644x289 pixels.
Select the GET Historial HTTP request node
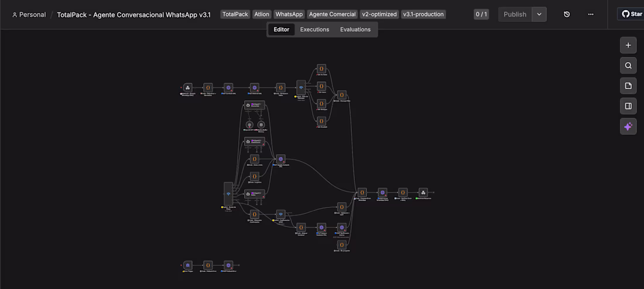click(x=254, y=87)
